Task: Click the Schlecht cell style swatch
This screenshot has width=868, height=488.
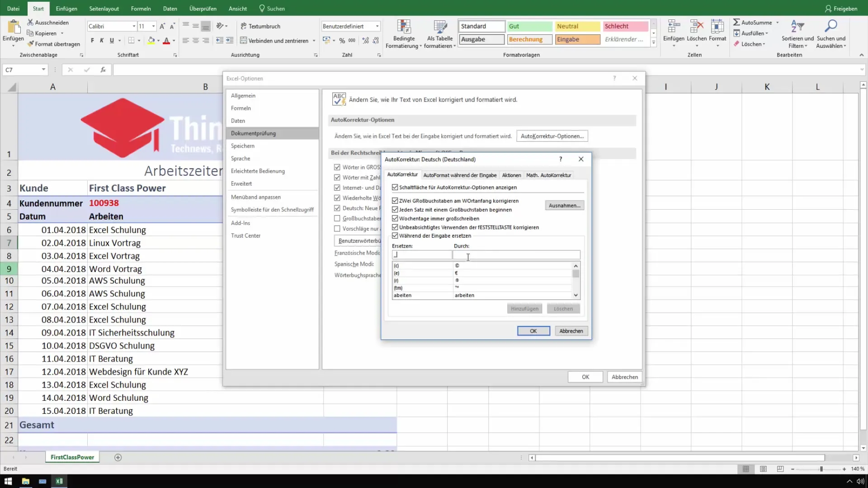Action: tap(625, 26)
